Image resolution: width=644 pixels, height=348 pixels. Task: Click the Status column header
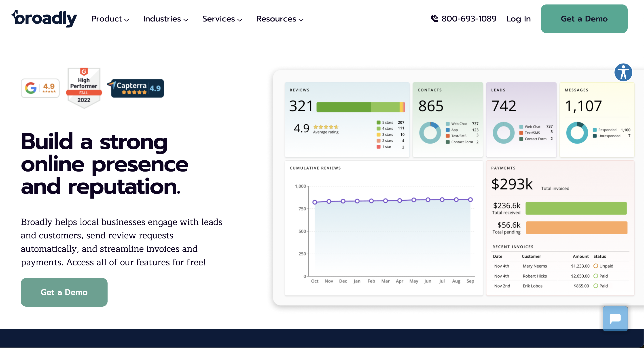pos(600,256)
